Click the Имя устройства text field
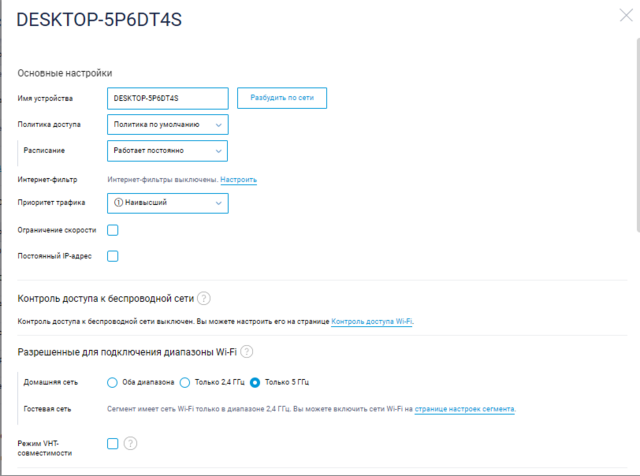The width and height of the screenshot is (640, 476). pos(167,98)
